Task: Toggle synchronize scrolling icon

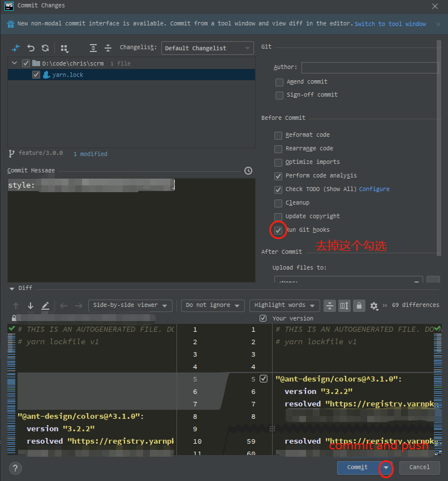Action: pos(344,306)
